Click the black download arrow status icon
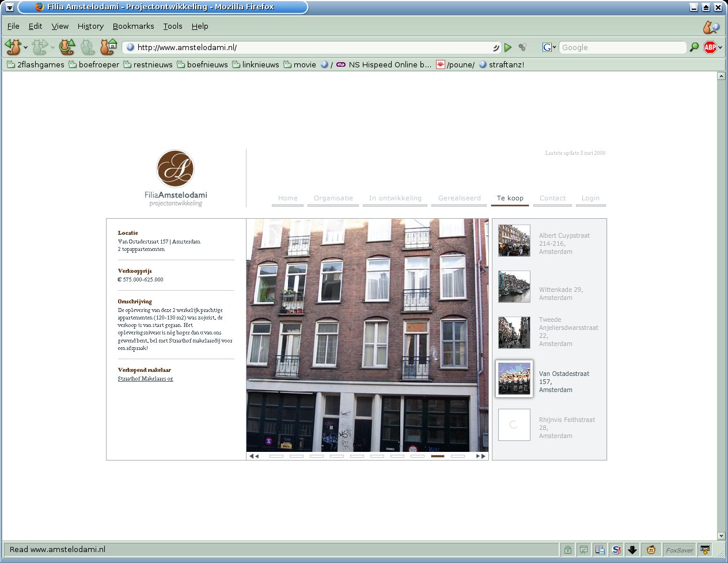Screen dimensions: 728x563 tap(632, 550)
